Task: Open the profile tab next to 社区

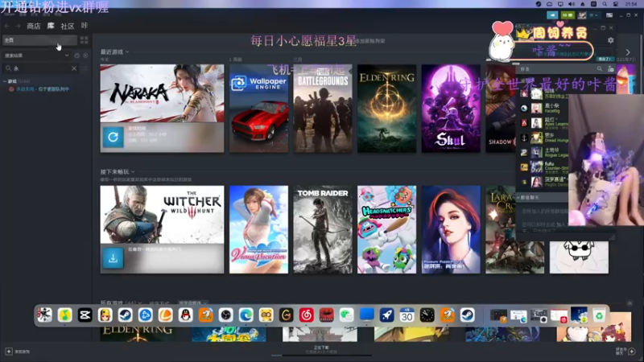Action: [85, 26]
